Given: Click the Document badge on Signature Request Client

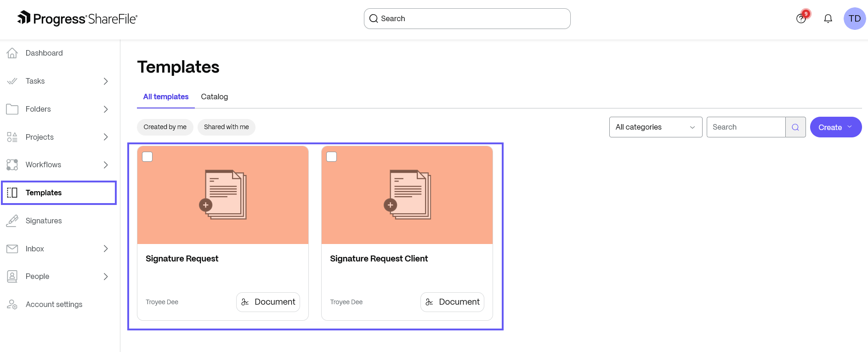Looking at the screenshot, I should [x=453, y=302].
